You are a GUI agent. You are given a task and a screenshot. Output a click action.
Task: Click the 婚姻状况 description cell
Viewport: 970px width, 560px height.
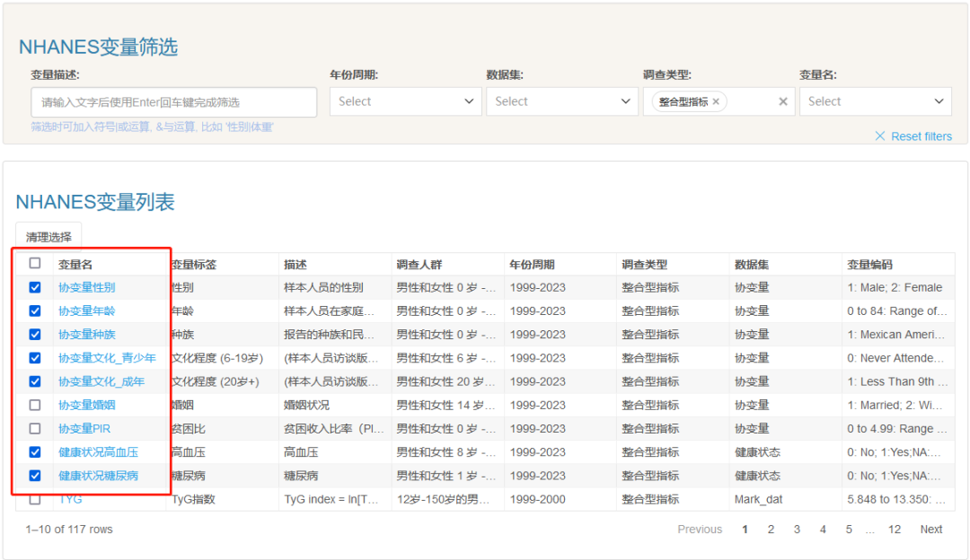[306, 405]
